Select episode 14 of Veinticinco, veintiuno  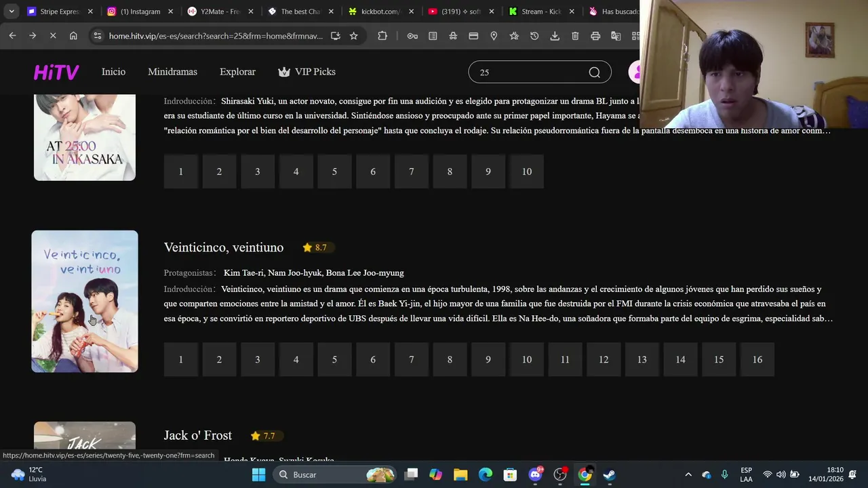pos(680,359)
